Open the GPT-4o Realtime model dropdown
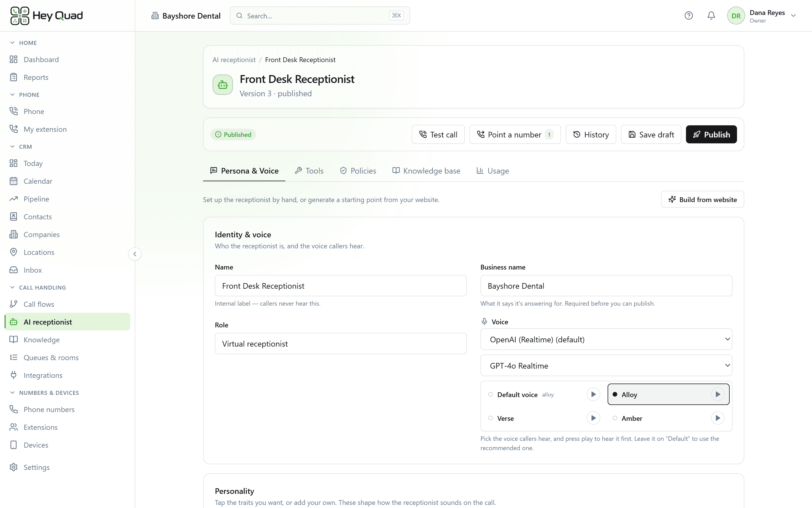Image resolution: width=812 pixels, height=508 pixels. point(606,365)
